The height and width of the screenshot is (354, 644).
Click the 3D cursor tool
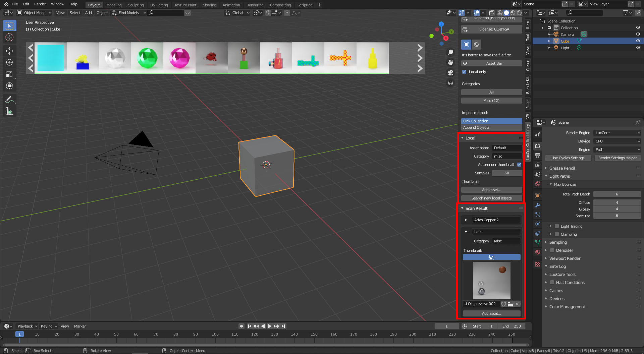(9, 37)
